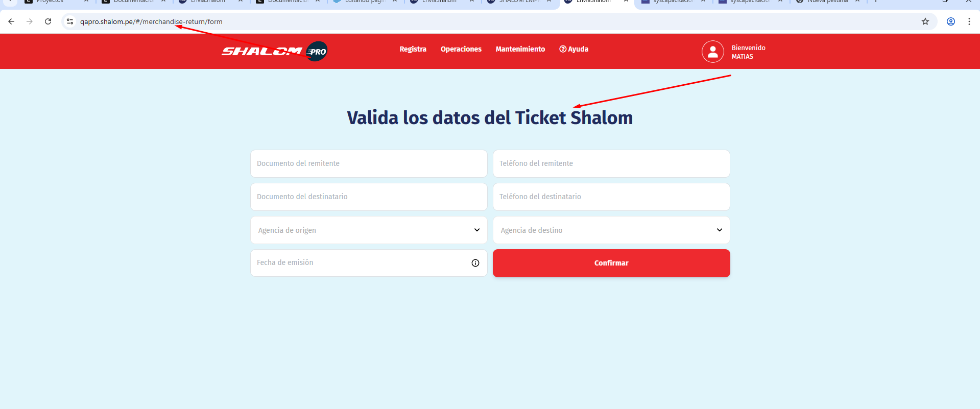Click the Shalom Pro logo

(x=274, y=51)
